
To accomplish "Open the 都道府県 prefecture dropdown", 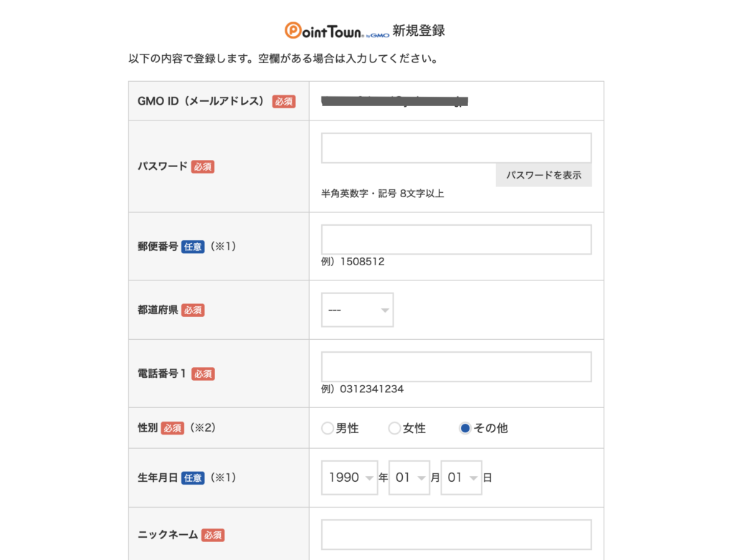I will (357, 310).
